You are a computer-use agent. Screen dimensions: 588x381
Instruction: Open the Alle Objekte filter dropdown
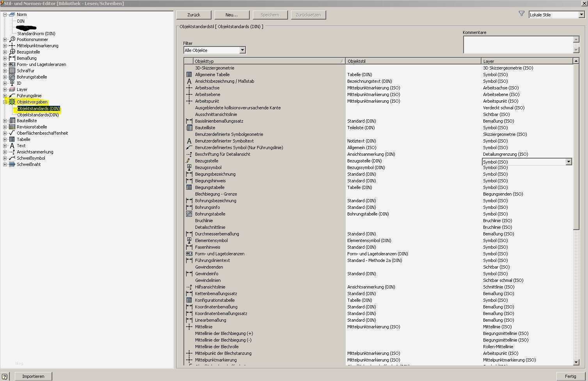click(x=242, y=50)
